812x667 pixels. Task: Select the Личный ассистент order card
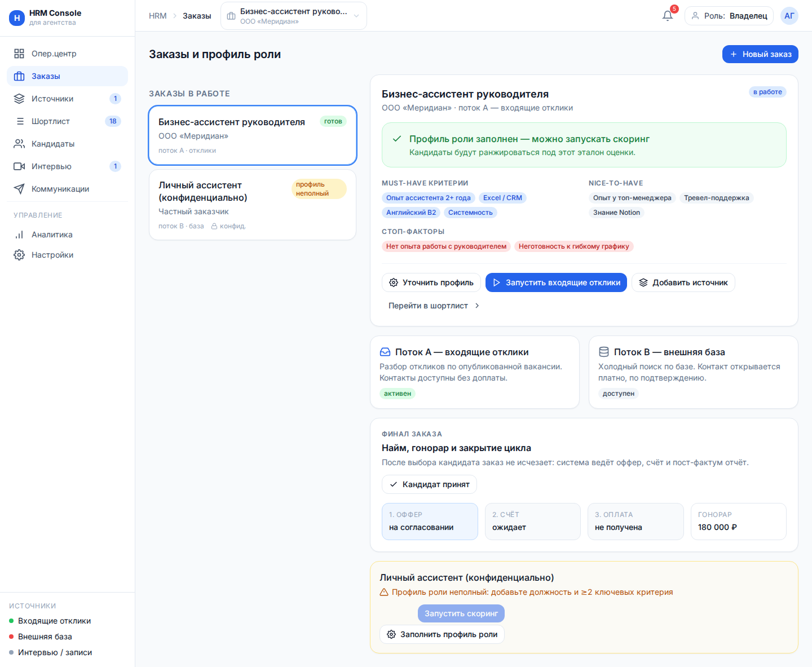(x=253, y=205)
